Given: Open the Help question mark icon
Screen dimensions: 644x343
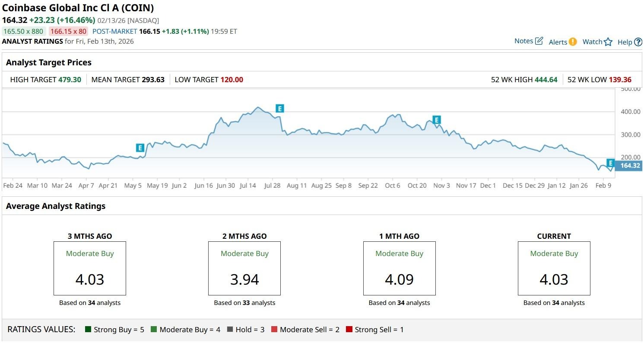Looking at the screenshot, I should click(638, 42).
